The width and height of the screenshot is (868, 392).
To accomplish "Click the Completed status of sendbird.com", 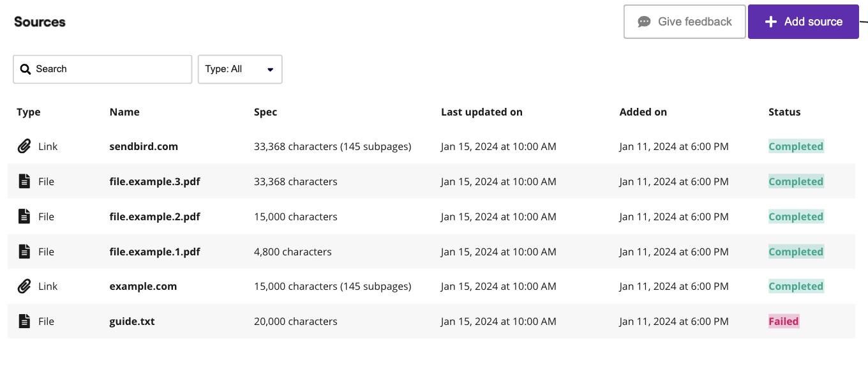I will click(796, 146).
